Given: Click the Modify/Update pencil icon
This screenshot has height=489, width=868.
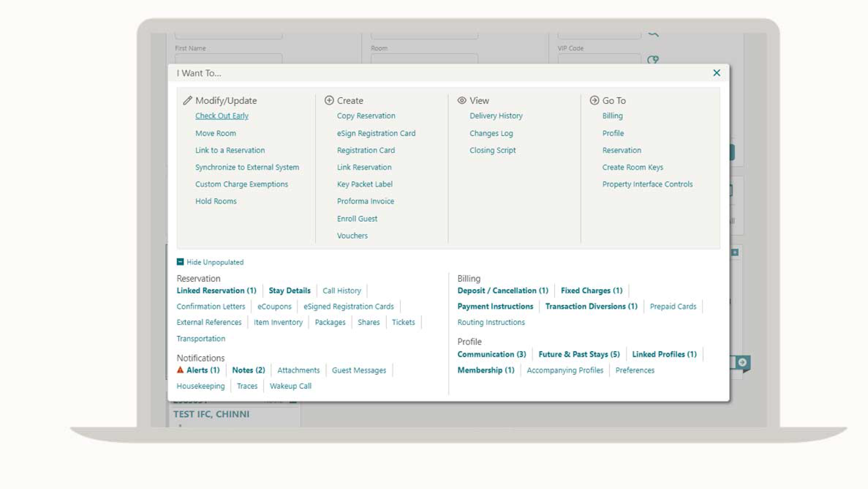Looking at the screenshot, I should (187, 100).
